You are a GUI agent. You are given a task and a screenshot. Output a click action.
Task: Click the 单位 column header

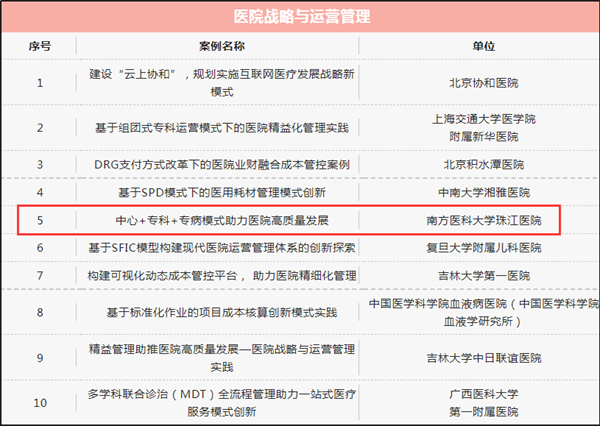(484, 46)
